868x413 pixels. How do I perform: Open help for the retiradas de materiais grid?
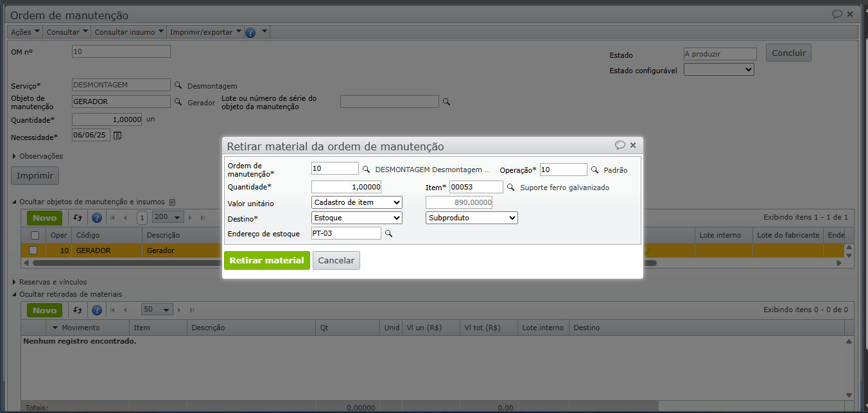97,310
